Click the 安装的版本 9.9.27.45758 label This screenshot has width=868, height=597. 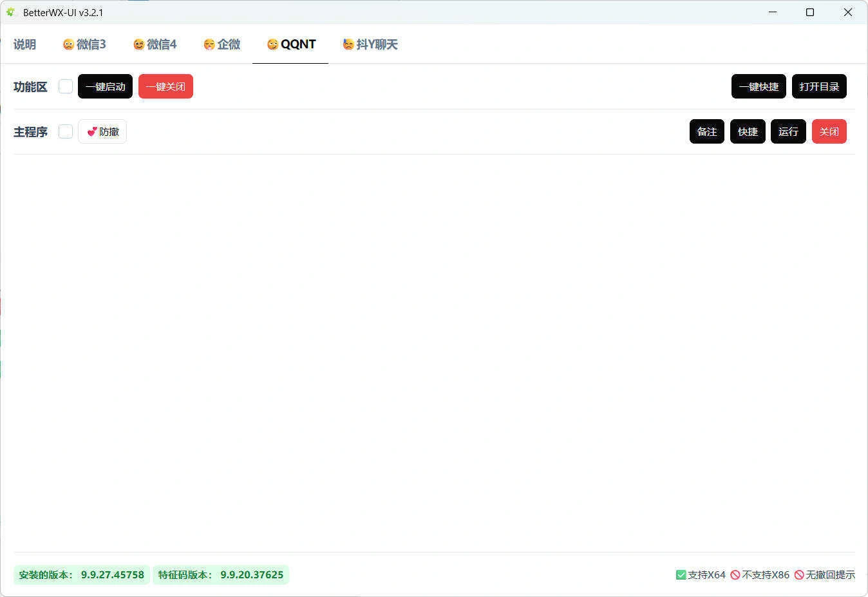tap(81, 574)
